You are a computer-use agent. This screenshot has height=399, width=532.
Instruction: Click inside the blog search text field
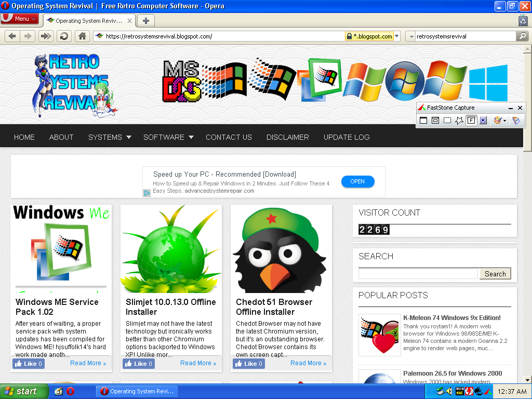[418, 274]
